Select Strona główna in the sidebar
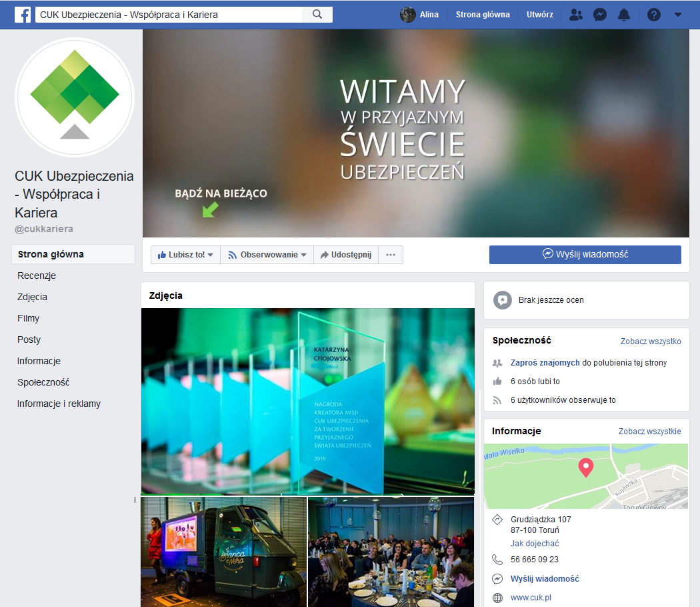700x607 pixels. click(x=73, y=254)
